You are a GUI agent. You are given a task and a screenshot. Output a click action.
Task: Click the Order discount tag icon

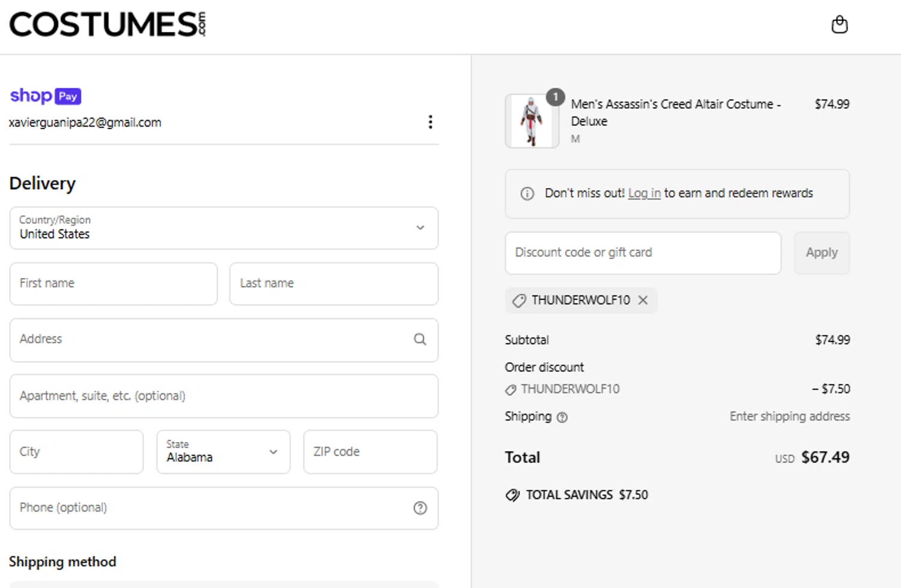tap(511, 390)
